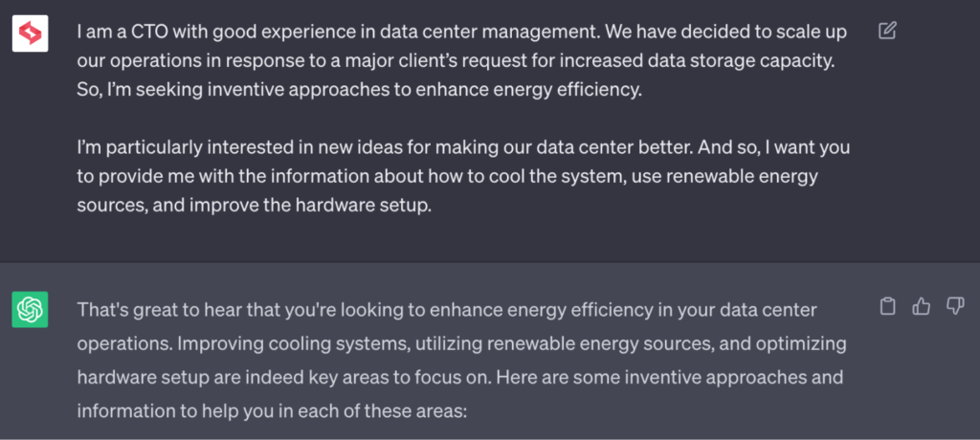The image size is (980, 440).
Task: Click the green ChatGPT logo avatar
Action: click(x=30, y=310)
